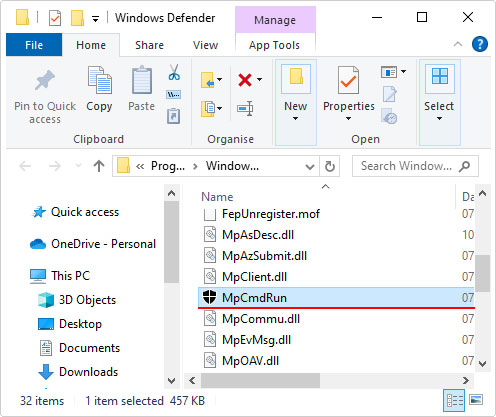Switch to the Share tab

click(149, 45)
